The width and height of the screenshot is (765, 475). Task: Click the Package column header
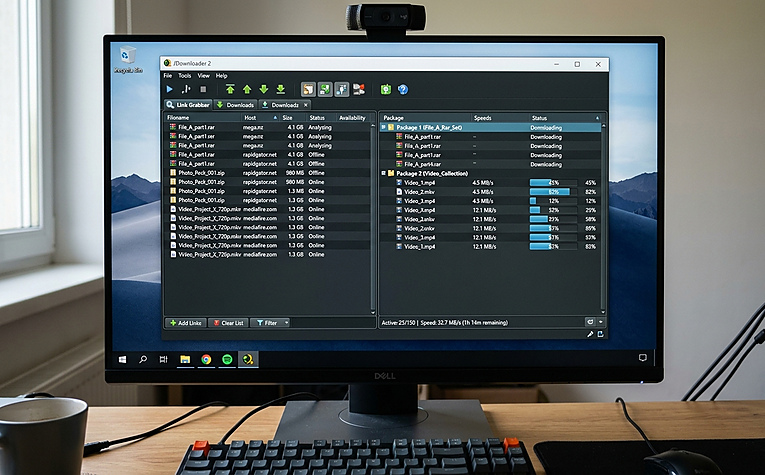tap(425, 118)
